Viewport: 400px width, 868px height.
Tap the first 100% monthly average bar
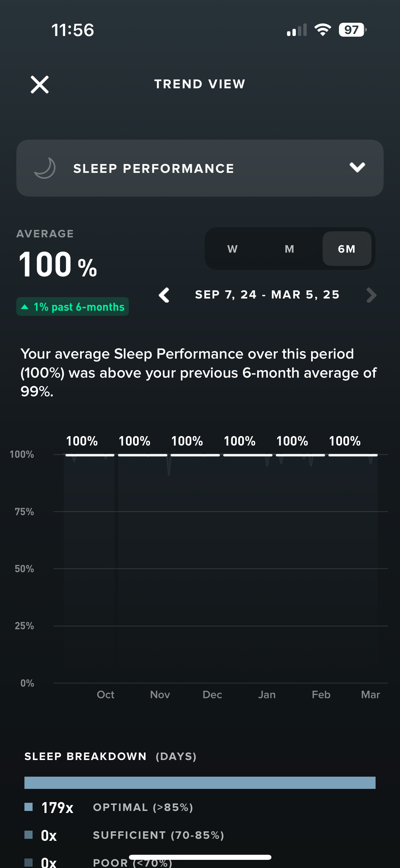click(x=90, y=455)
